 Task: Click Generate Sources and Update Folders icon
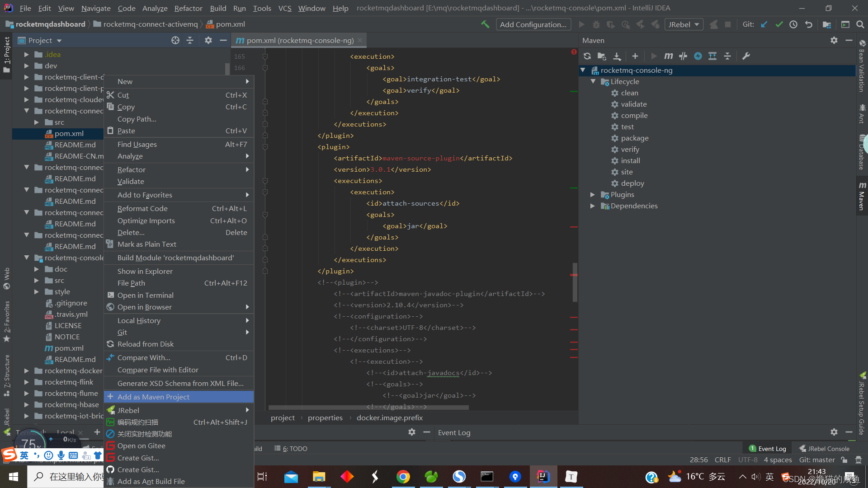[602, 56]
